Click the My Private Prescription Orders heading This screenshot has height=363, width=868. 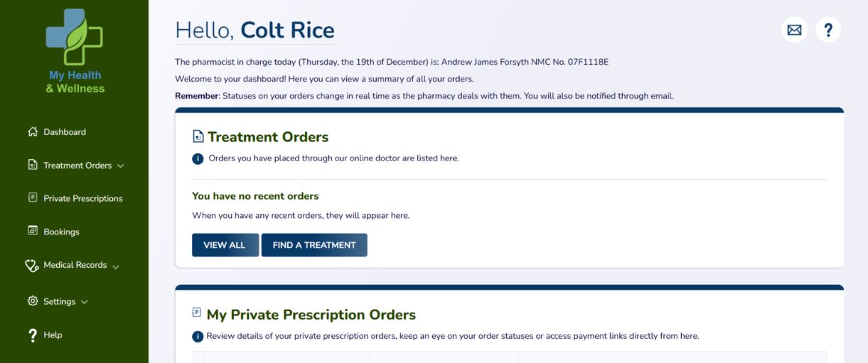point(311,315)
